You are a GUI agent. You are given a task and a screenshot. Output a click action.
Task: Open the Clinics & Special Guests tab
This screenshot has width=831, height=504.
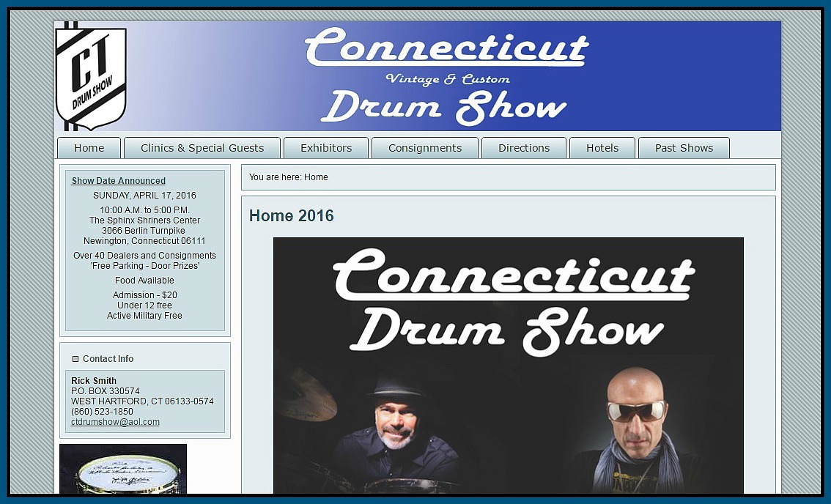click(202, 147)
